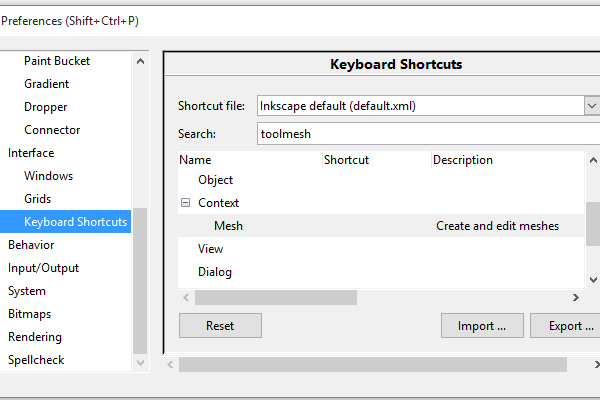Select the View row in shortcuts list
The image size is (600, 400).
[x=210, y=248]
